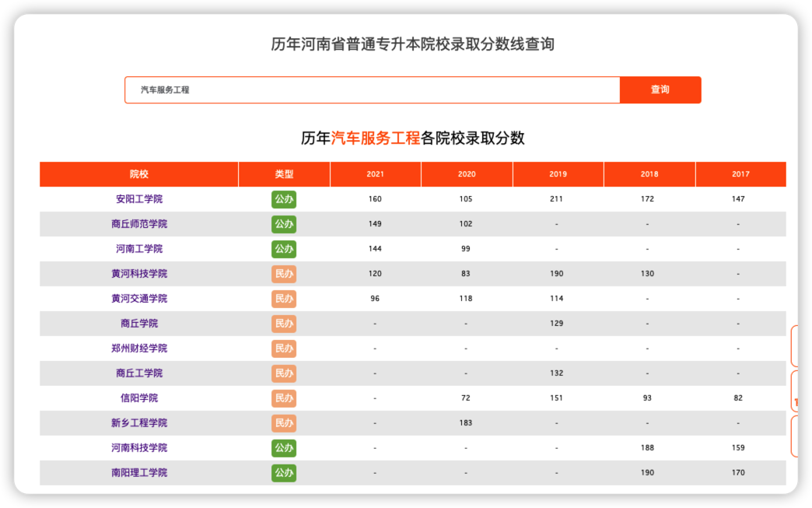Click the heading 历年汽车服务工程各院校录取分数

point(413,138)
